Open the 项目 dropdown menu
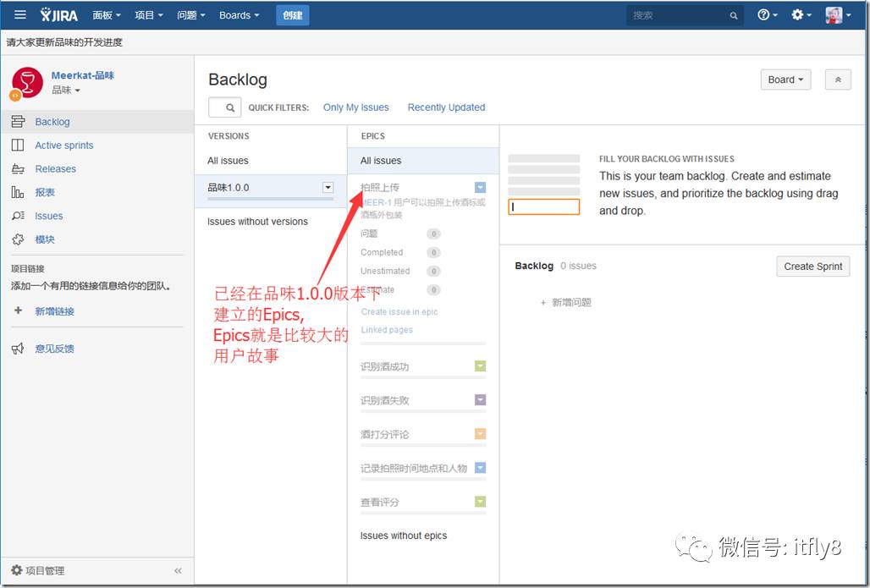 [x=149, y=15]
